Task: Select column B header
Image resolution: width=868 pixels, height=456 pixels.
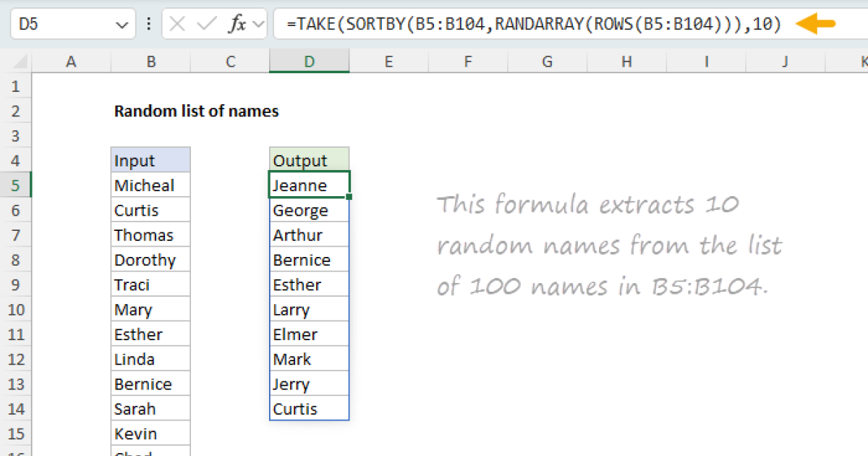Action: pyautogui.click(x=150, y=62)
